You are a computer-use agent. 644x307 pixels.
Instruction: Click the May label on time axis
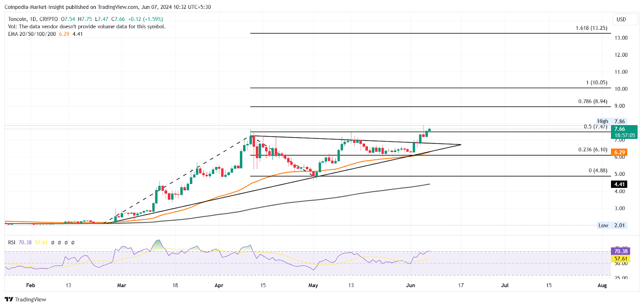click(313, 285)
